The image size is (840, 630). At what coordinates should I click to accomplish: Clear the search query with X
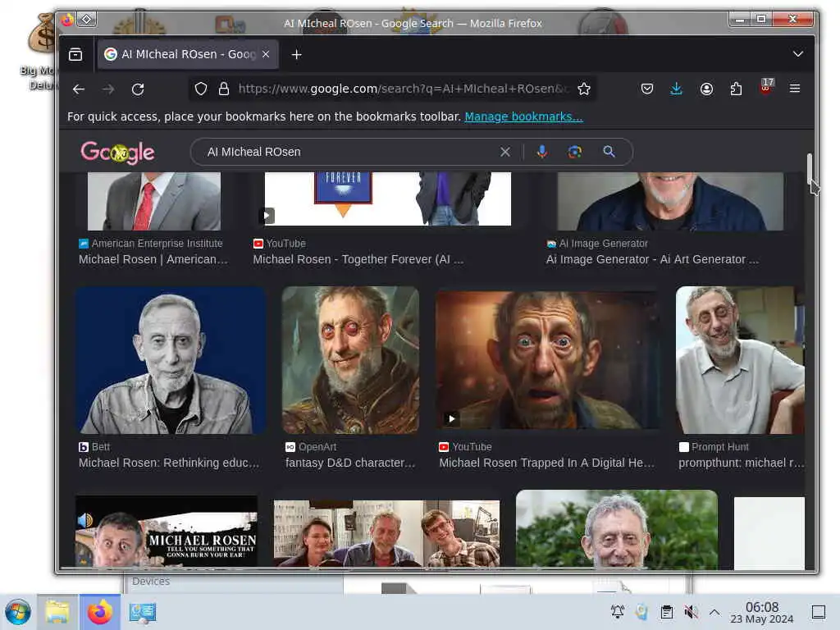click(504, 152)
